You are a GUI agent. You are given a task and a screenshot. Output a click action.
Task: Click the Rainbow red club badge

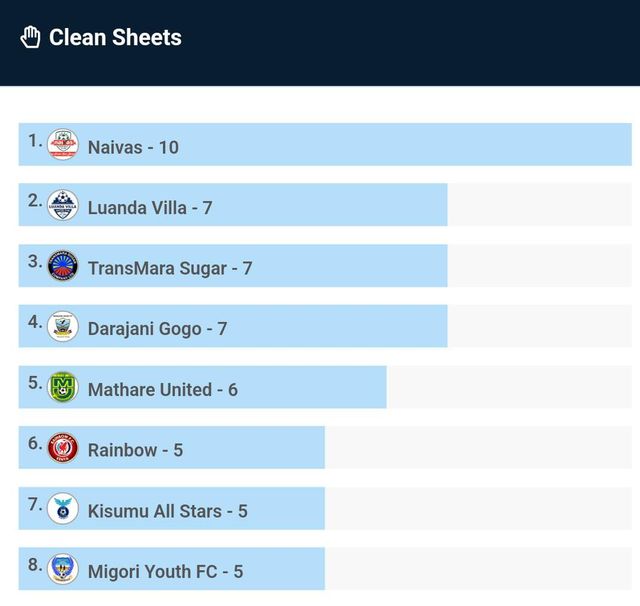pos(63,448)
